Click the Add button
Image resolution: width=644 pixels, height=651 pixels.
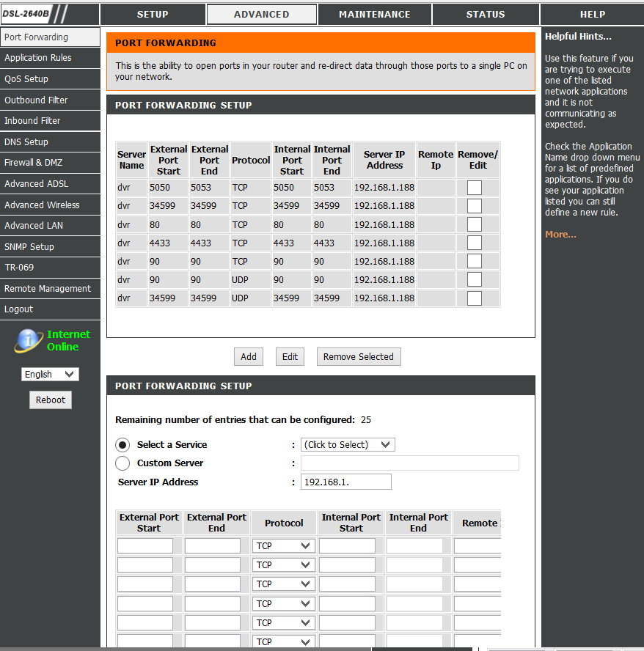[x=249, y=356]
